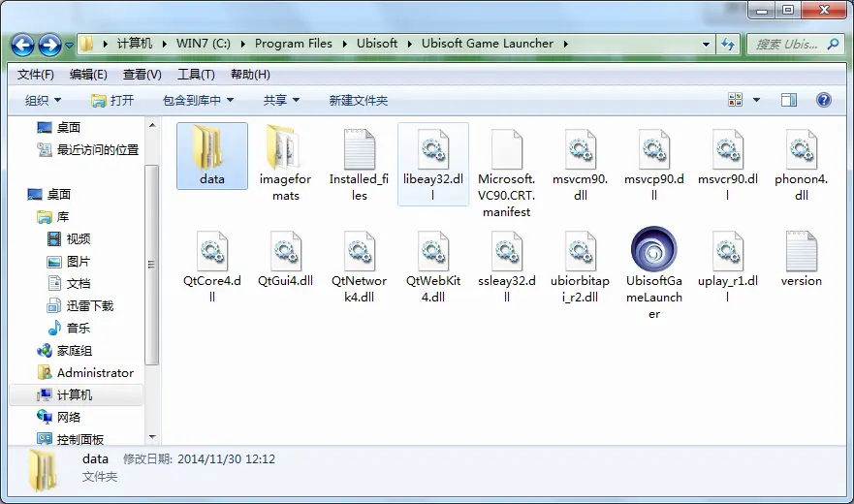854x504 pixels.
Task: Select the msvcr90.dll file
Action: [728, 163]
